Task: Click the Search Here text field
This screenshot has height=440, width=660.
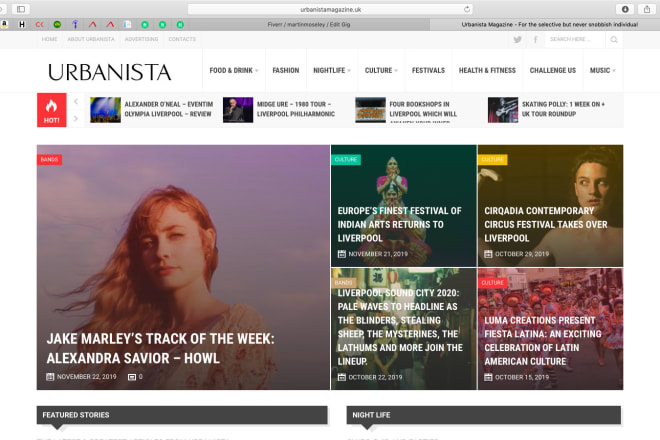Action: [576, 39]
